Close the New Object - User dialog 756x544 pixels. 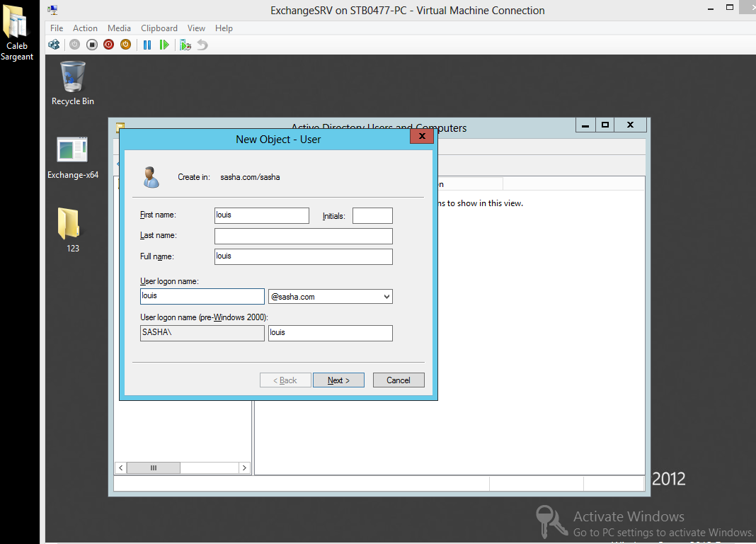tap(422, 136)
